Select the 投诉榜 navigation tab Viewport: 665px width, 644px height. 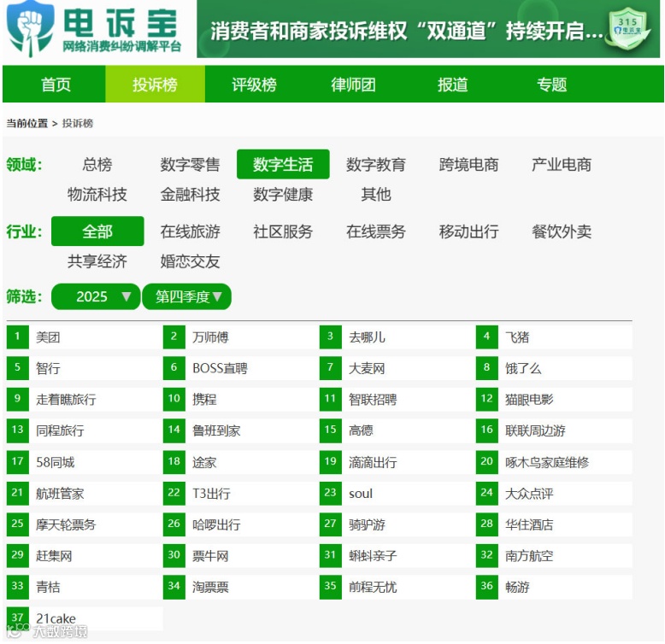click(155, 85)
